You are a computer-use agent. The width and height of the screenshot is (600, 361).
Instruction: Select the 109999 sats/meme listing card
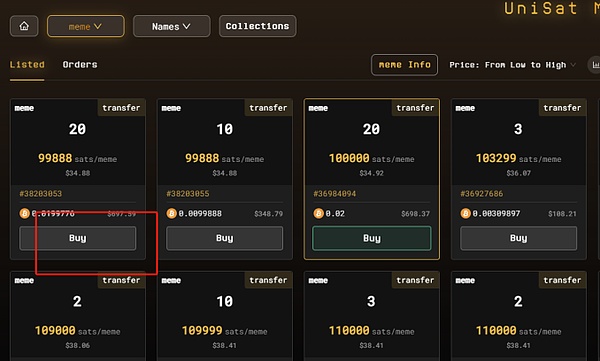(x=225, y=316)
